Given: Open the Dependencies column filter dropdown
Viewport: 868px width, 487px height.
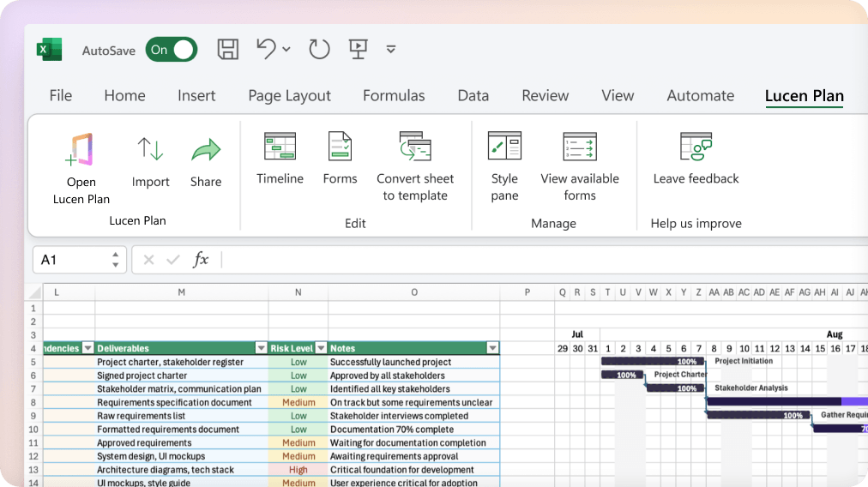Looking at the screenshot, I should tap(88, 348).
